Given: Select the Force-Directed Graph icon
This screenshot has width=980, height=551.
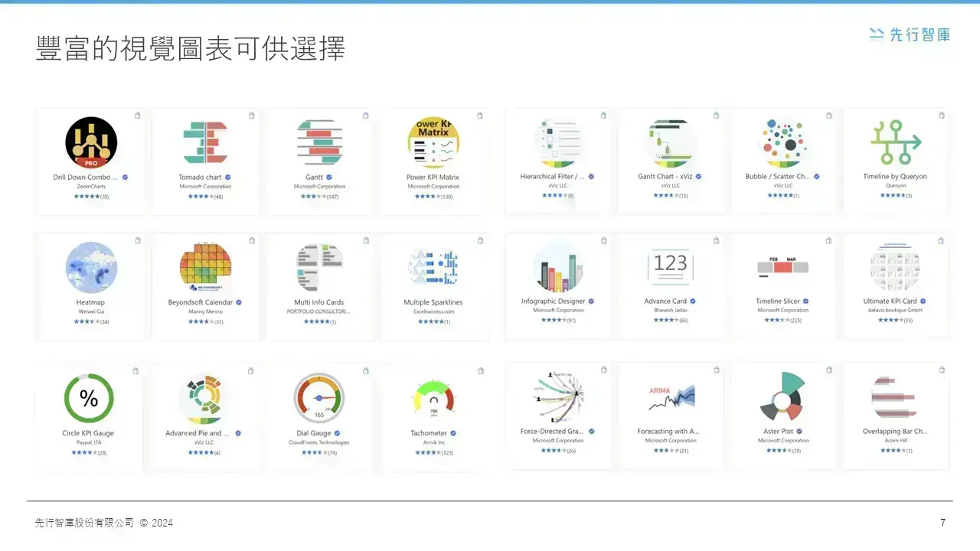Looking at the screenshot, I should [x=558, y=397].
